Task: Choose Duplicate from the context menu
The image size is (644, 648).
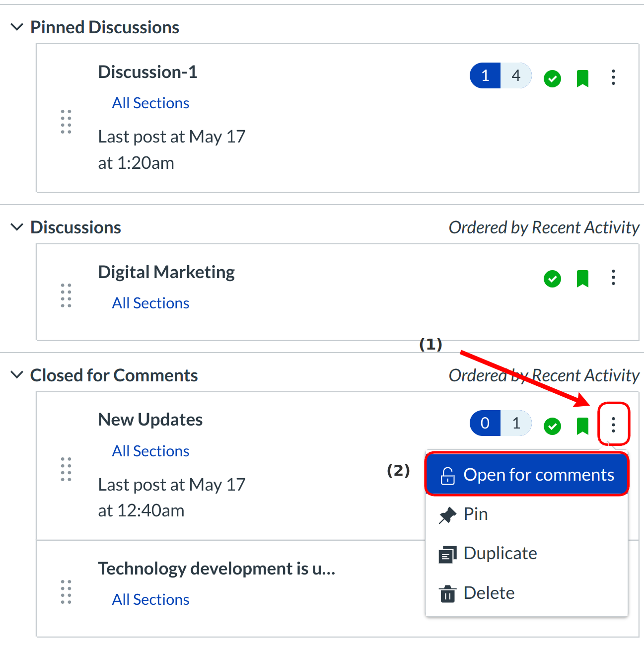Action: click(x=500, y=553)
